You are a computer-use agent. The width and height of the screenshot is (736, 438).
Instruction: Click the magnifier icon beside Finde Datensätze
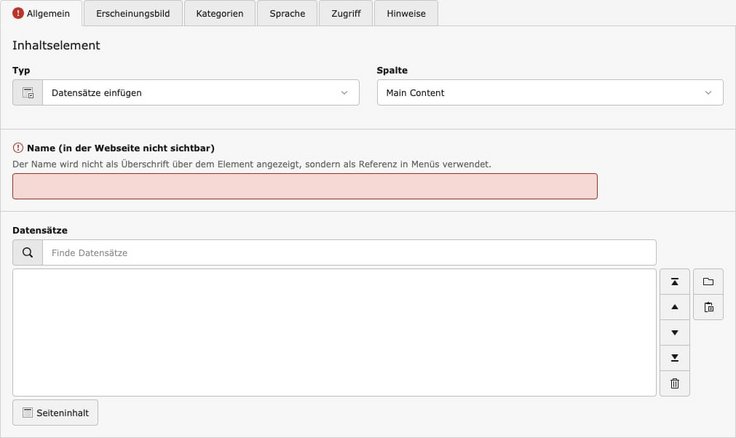pyautogui.click(x=28, y=253)
